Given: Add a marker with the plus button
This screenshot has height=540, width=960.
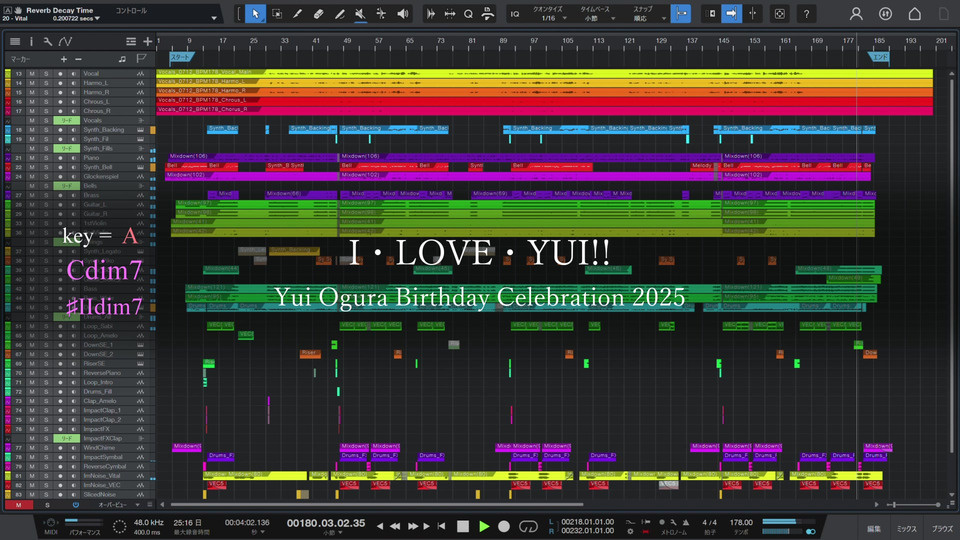Looking at the screenshot, I should click(64, 59).
